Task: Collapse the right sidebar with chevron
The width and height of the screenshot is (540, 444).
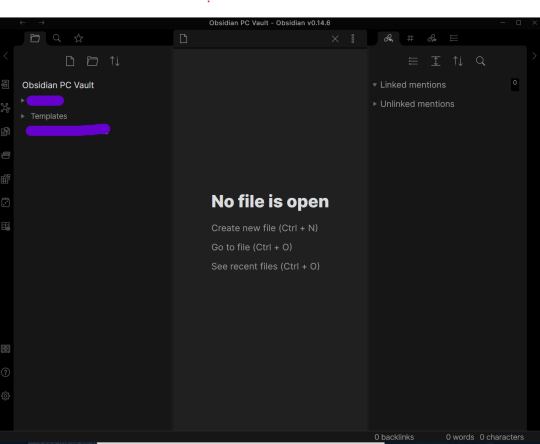Action: coord(534,56)
